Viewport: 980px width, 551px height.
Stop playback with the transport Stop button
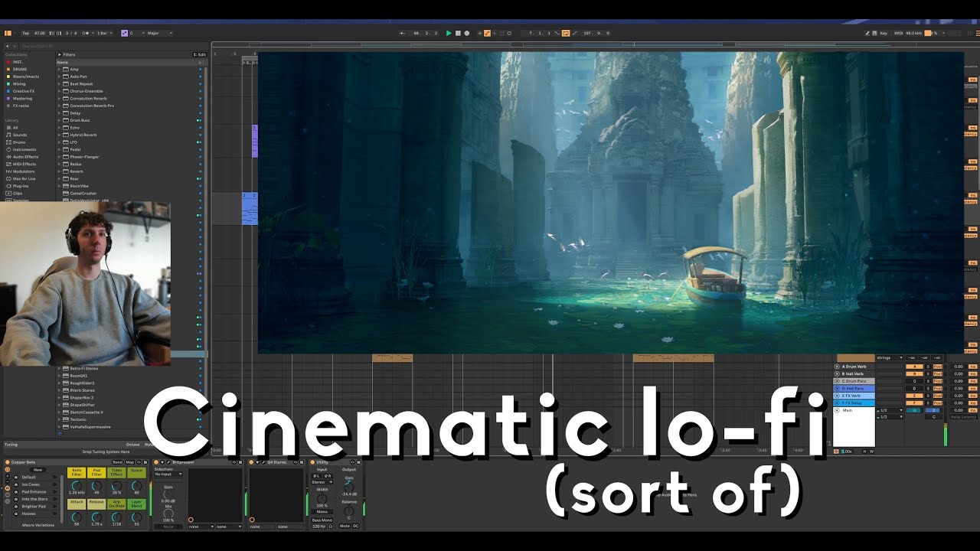click(x=458, y=33)
